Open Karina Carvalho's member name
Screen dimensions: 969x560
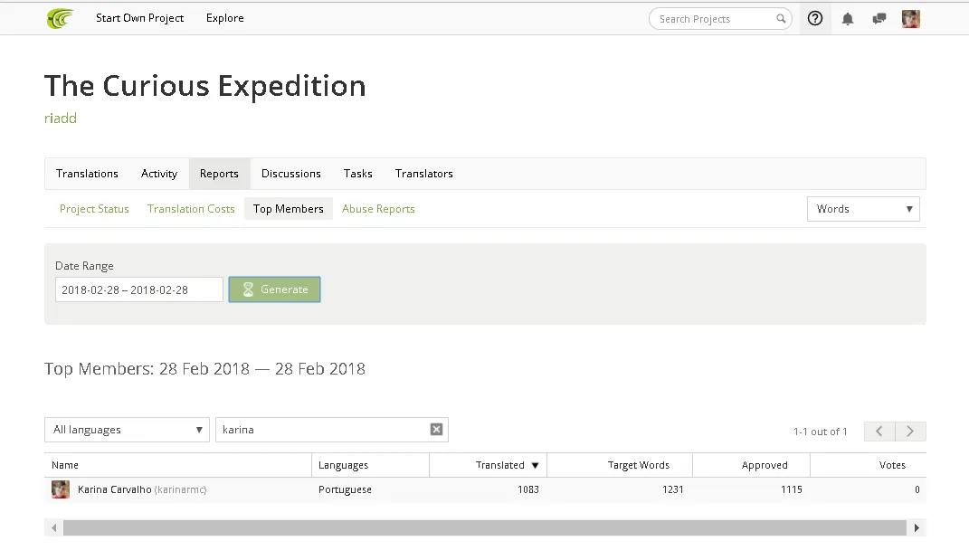pyautogui.click(x=114, y=489)
